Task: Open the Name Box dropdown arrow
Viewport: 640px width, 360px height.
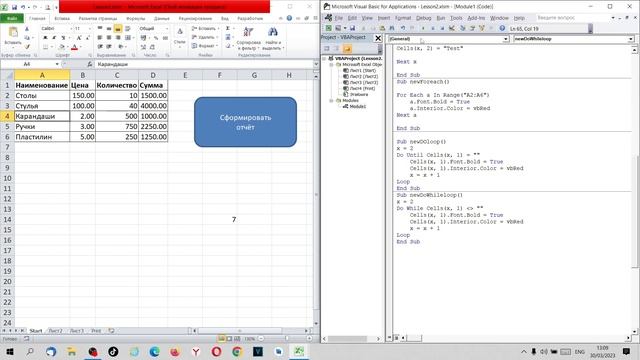Action: (x=57, y=64)
